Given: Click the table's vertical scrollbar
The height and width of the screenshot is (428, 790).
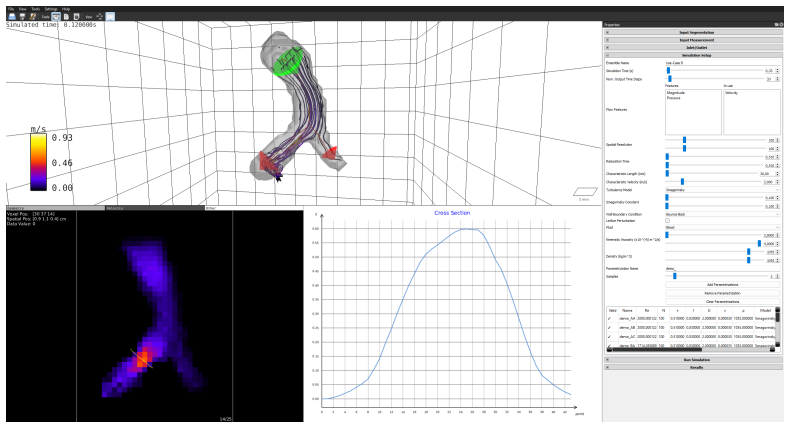Looking at the screenshot, I should tap(778, 328).
